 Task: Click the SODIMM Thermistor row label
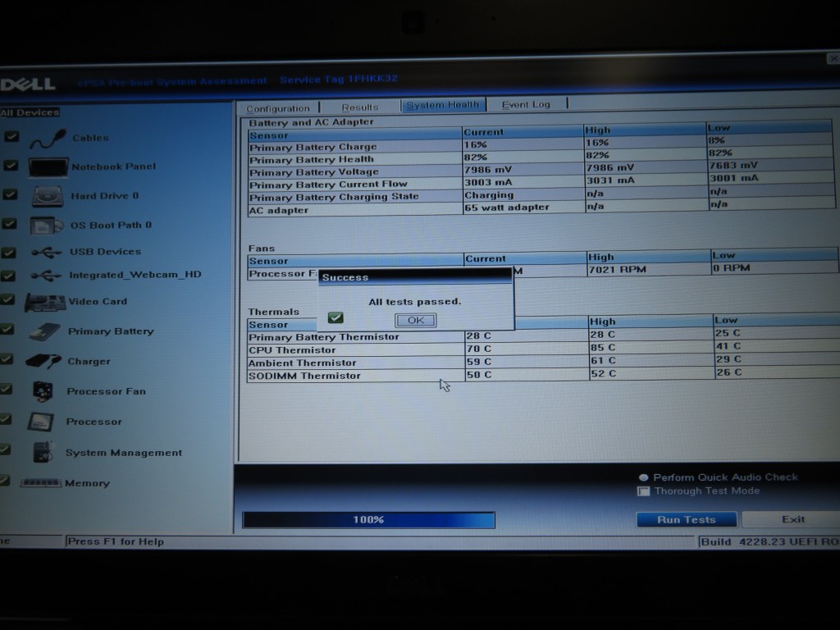point(304,376)
